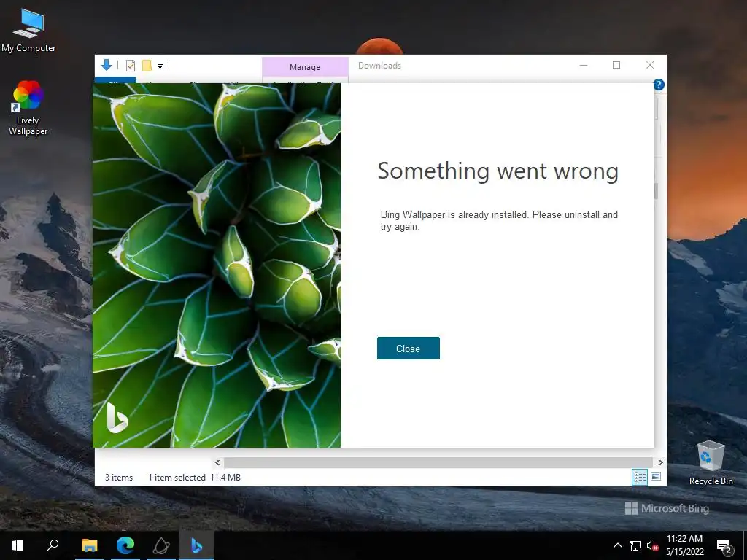Switch to the Manage ribbon tab

click(x=305, y=67)
